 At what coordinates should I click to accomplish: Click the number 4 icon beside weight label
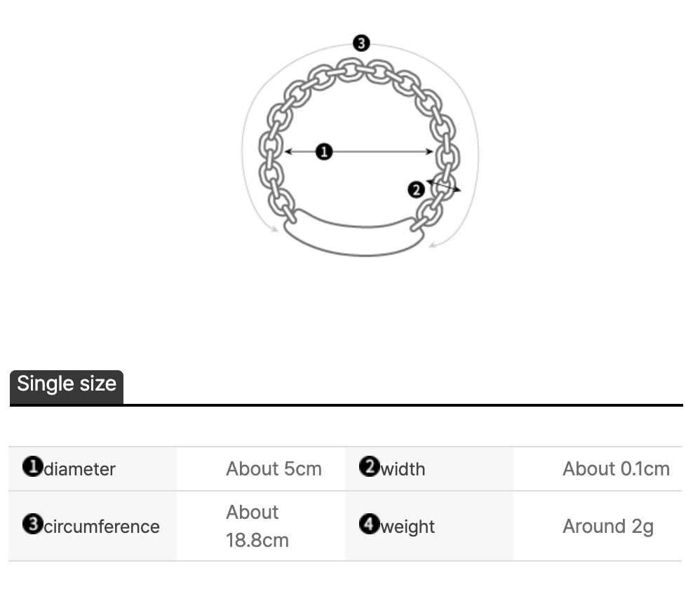[369, 524]
